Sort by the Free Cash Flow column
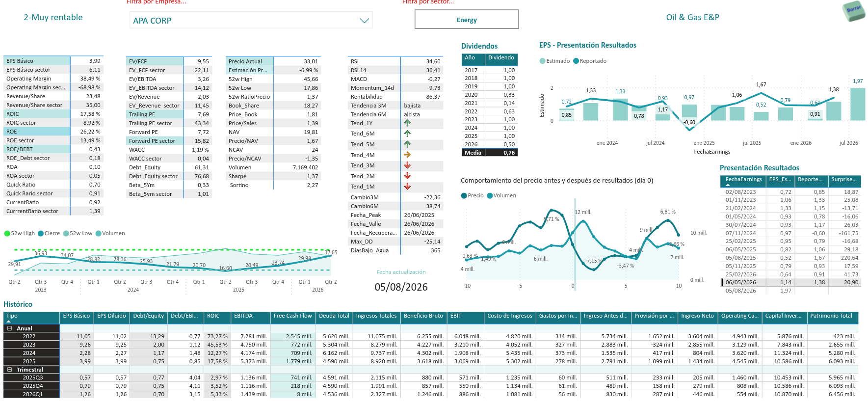This screenshot has height=405, width=868. pyautogui.click(x=292, y=316)
